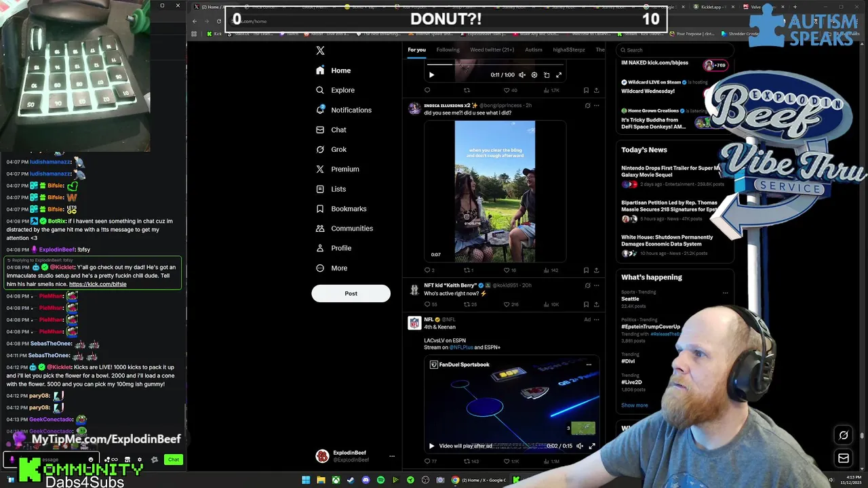Click the X logo in the sidebar
This screenshot has width=868, height=488.
click(x=320, y=50)
